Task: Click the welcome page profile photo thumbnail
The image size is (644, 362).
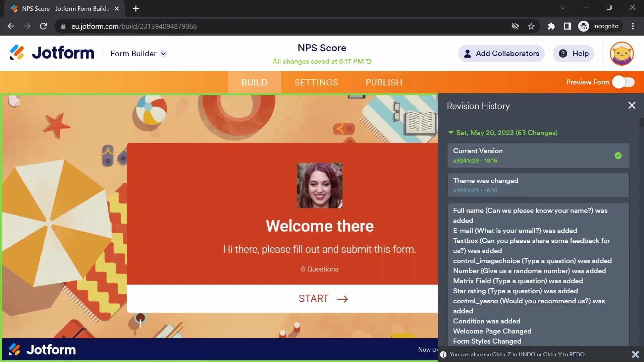Action: click(x=319, y=185)
